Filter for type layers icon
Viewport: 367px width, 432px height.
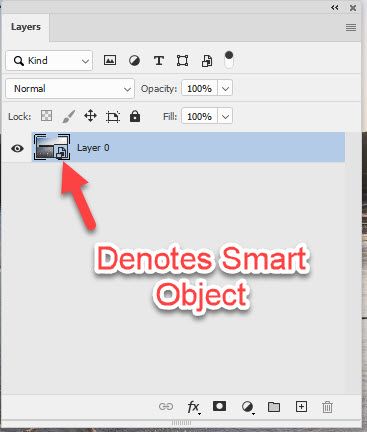pos(159,61)
